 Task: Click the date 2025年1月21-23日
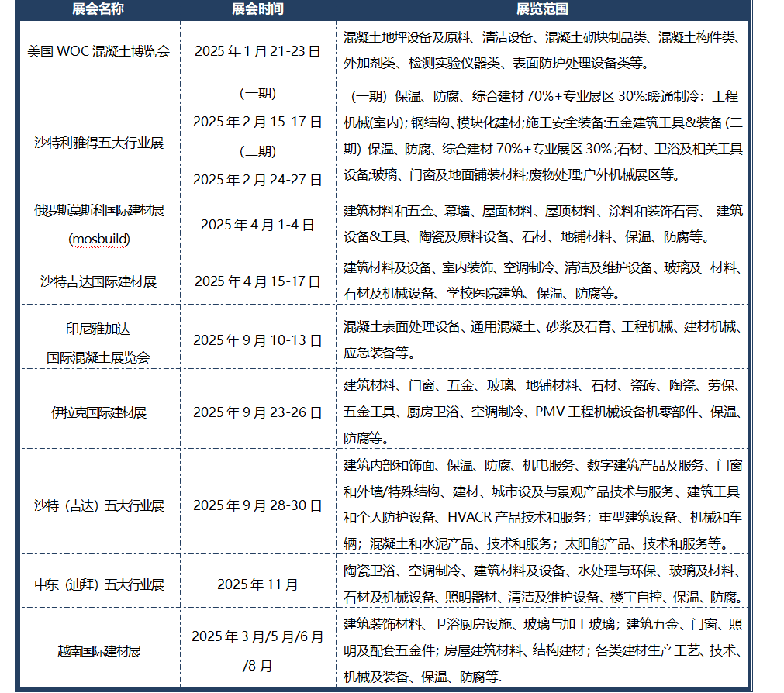coord(257,52)
